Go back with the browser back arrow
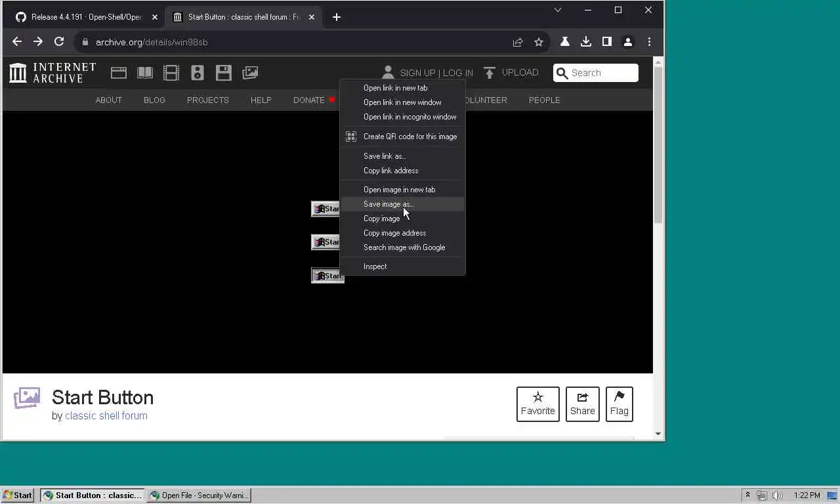840x504 pixels. click(x=17, y=41)
